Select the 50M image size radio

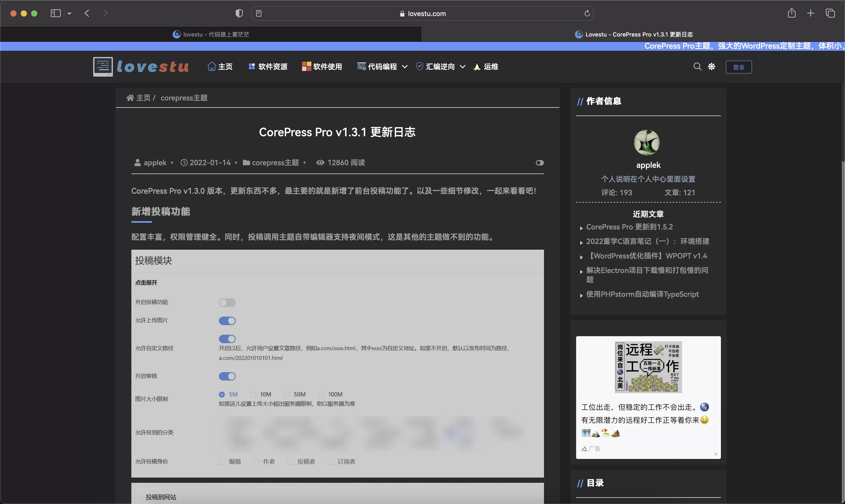(287, 394)
